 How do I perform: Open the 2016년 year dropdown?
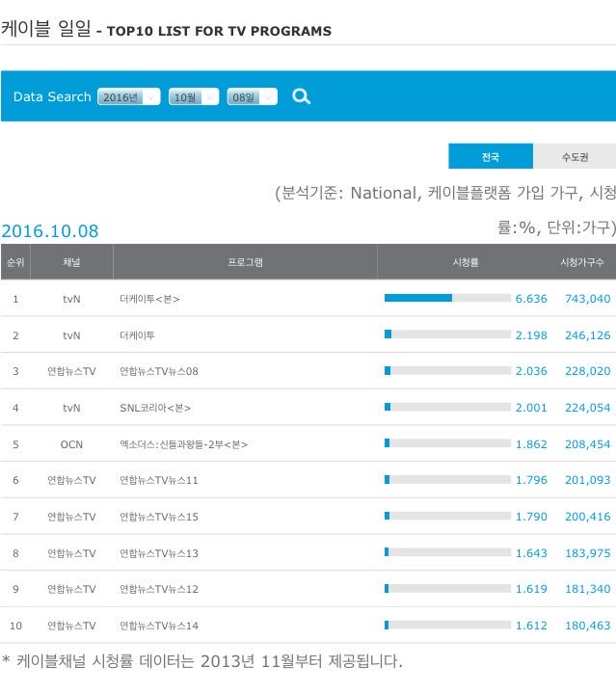(129, 97)
